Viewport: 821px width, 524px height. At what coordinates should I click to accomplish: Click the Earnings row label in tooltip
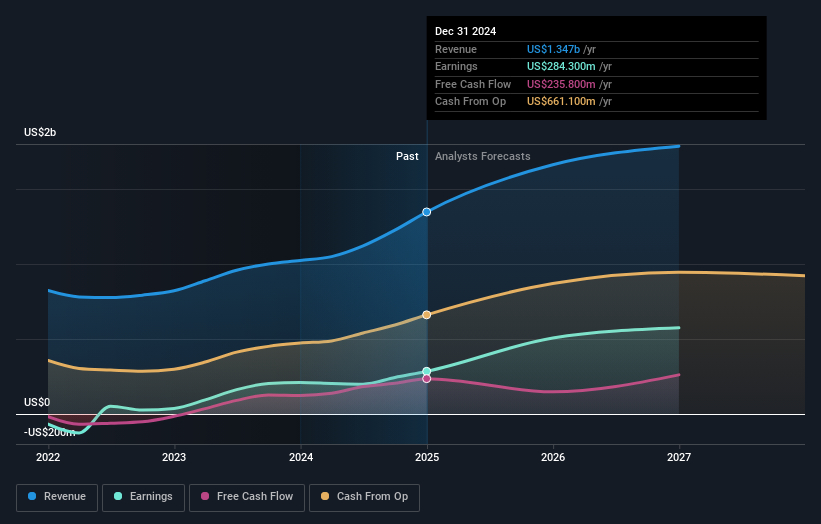coord(457,66)
